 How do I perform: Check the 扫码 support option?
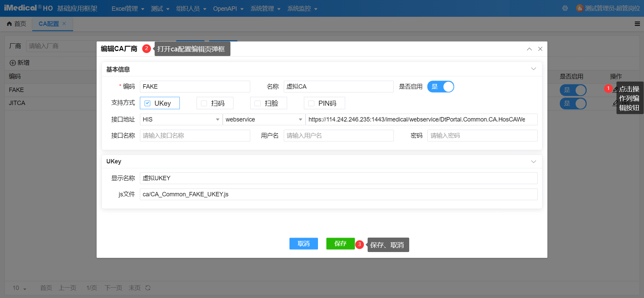[x=204, y=103]
